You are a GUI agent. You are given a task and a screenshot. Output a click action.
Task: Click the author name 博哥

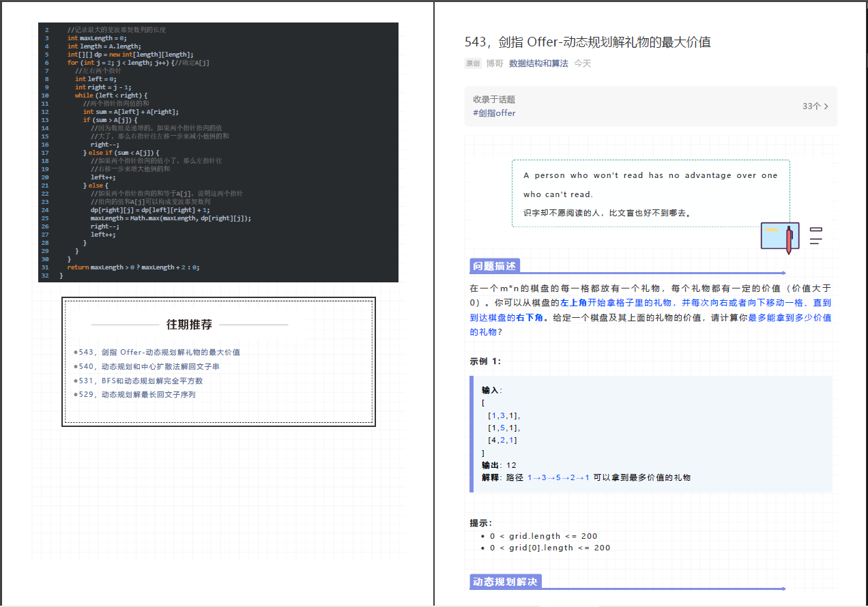495,63
